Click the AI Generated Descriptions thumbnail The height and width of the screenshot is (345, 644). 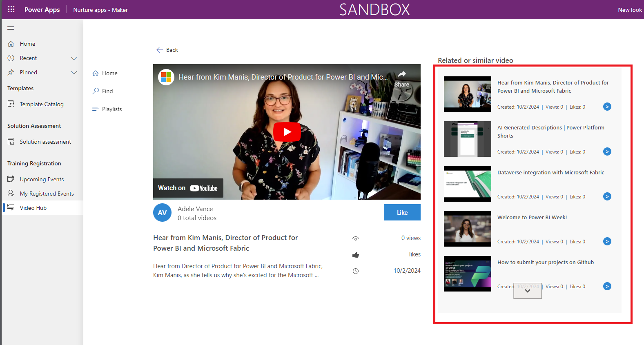pyautogui.click(x=468, y=139)
